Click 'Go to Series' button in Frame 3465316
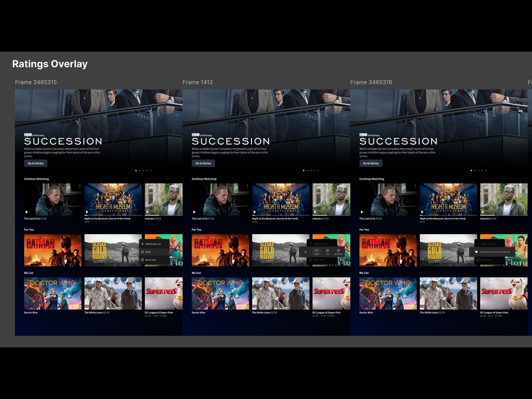The height and width of the screenshot is (399, 532). 371,163
